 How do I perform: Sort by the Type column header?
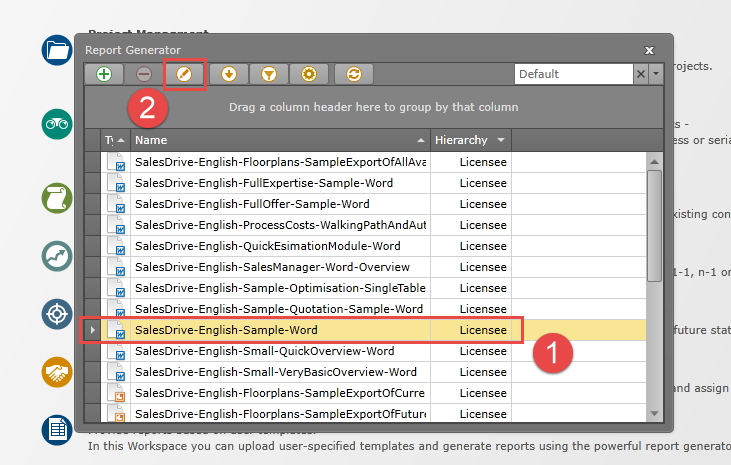pyautogui.click(x=115, y=140)
